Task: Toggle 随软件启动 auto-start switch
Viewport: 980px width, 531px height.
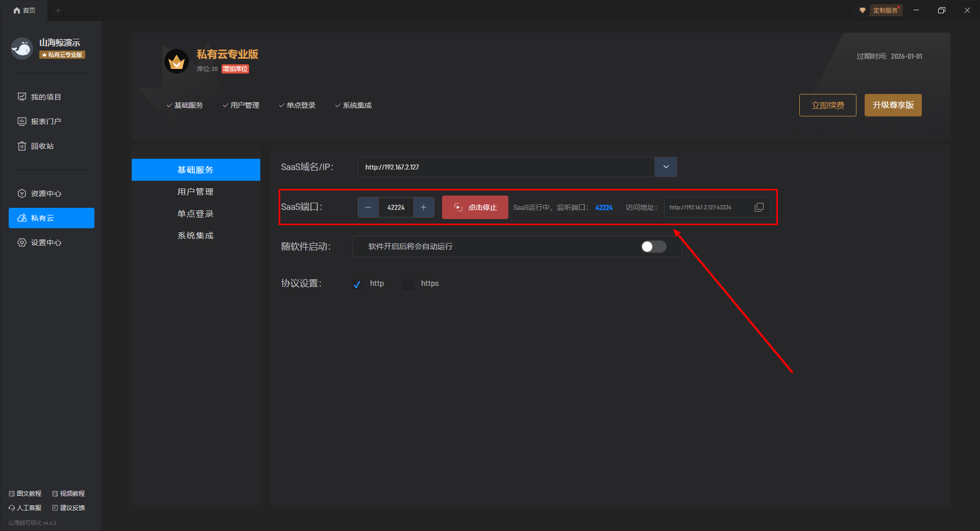Action: 654,247
